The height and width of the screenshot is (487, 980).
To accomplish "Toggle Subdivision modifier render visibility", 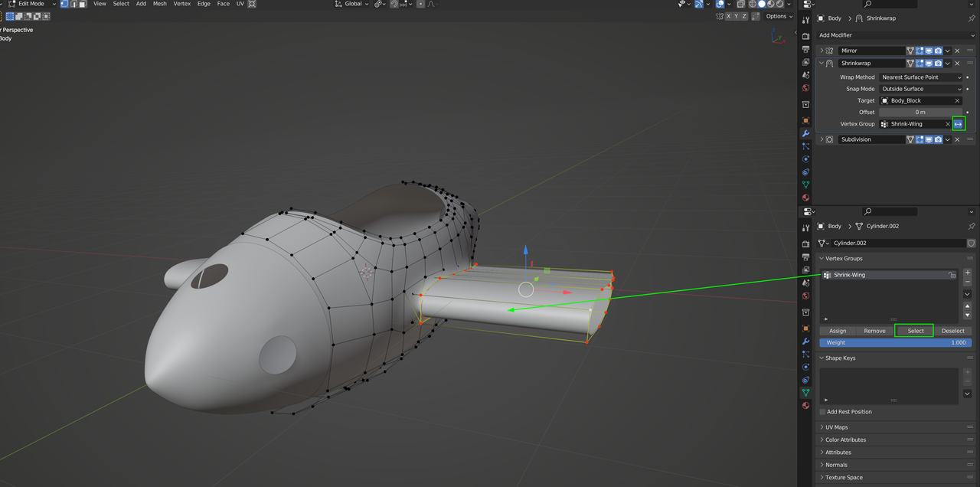I will 938,139.
